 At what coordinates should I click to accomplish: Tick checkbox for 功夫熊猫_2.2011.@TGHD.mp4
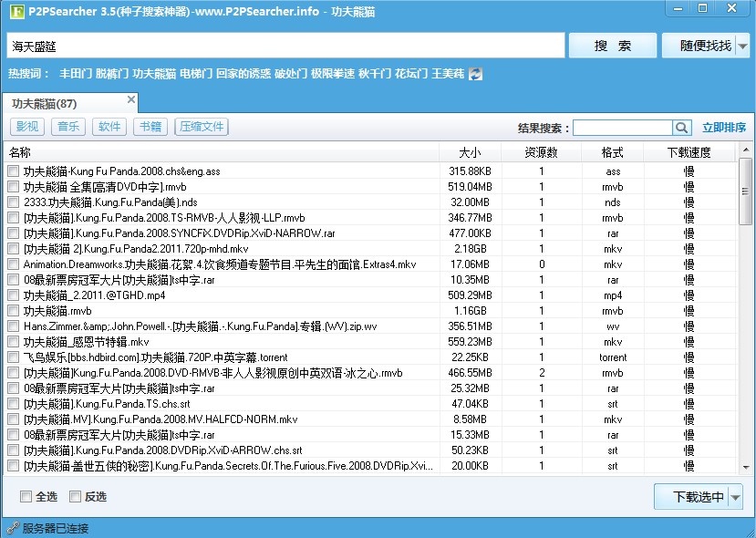[x=14, y=295]
